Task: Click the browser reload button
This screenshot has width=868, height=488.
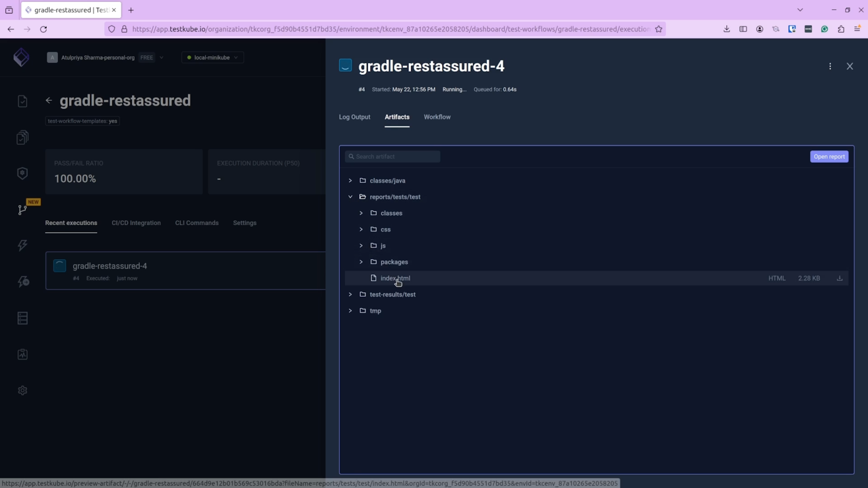Action: click(43, 29)
